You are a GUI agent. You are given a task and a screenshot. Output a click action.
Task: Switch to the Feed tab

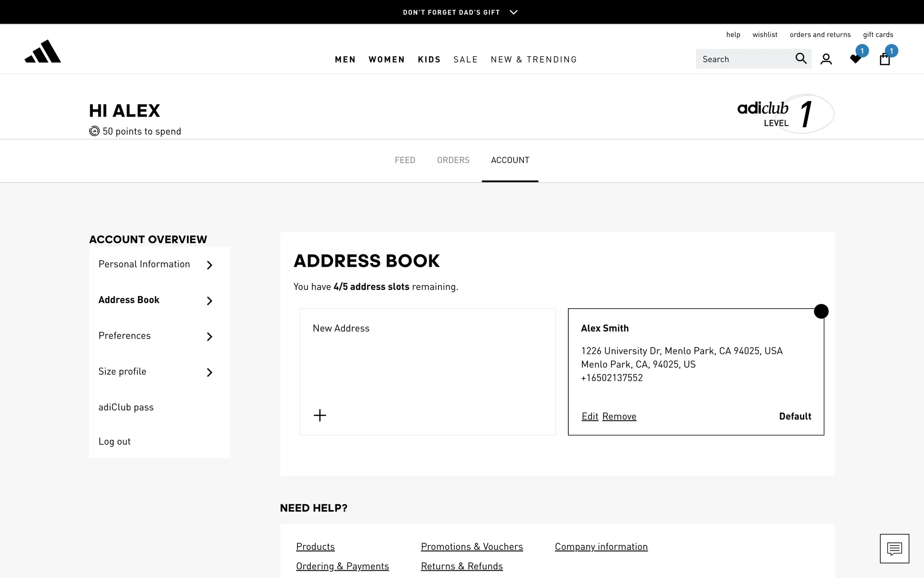click(x=405, y=160)
